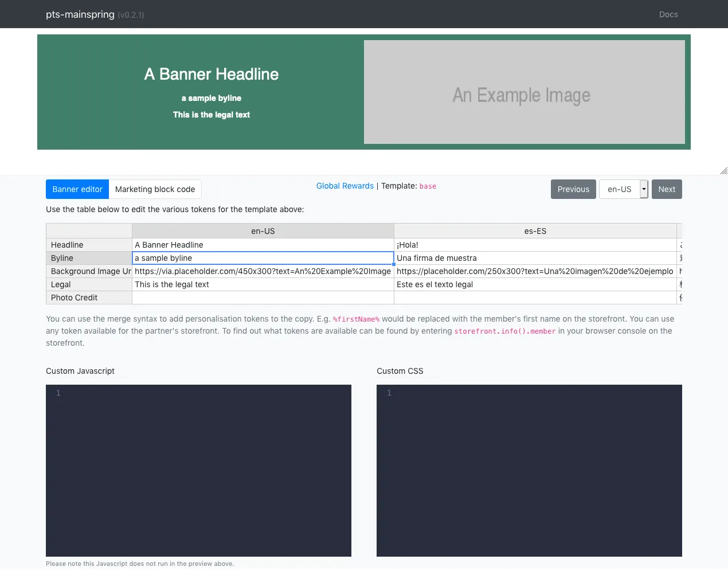Switch to the Marketing block code tab
728x571 pixels.
[155, 189]
